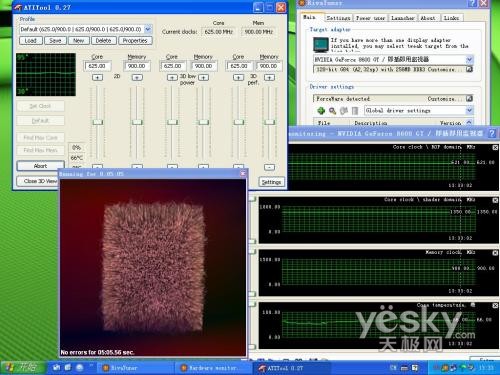Click the Customize icon beside ForceWare detected
500x375 pixels.
tap(469, 99)
